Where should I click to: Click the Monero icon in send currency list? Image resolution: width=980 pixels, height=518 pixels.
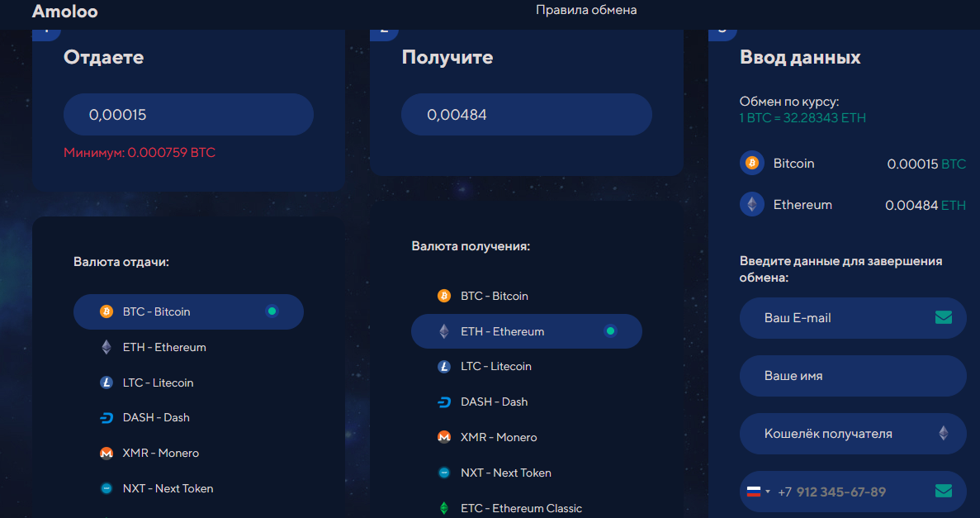tap(107, 453)
